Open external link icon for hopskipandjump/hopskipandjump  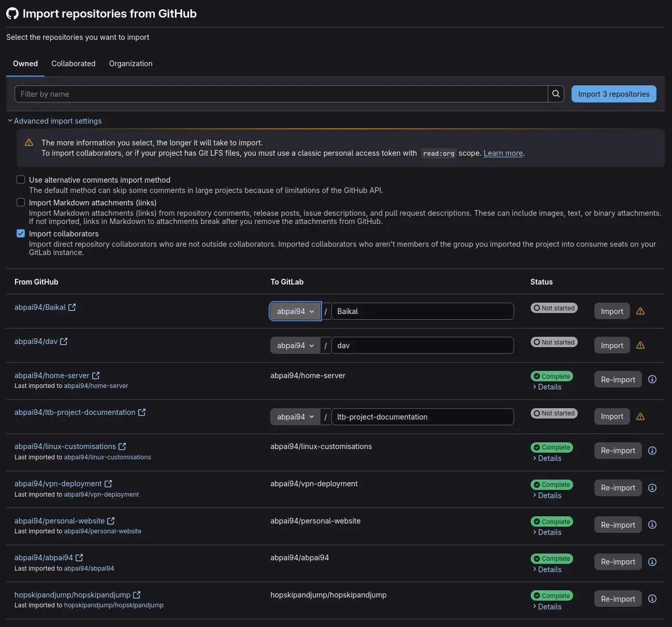[137, 595]
